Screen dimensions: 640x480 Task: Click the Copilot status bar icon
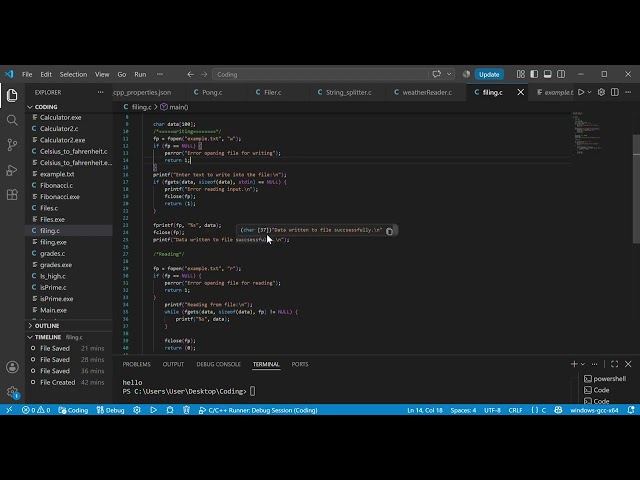click(558, 410)
